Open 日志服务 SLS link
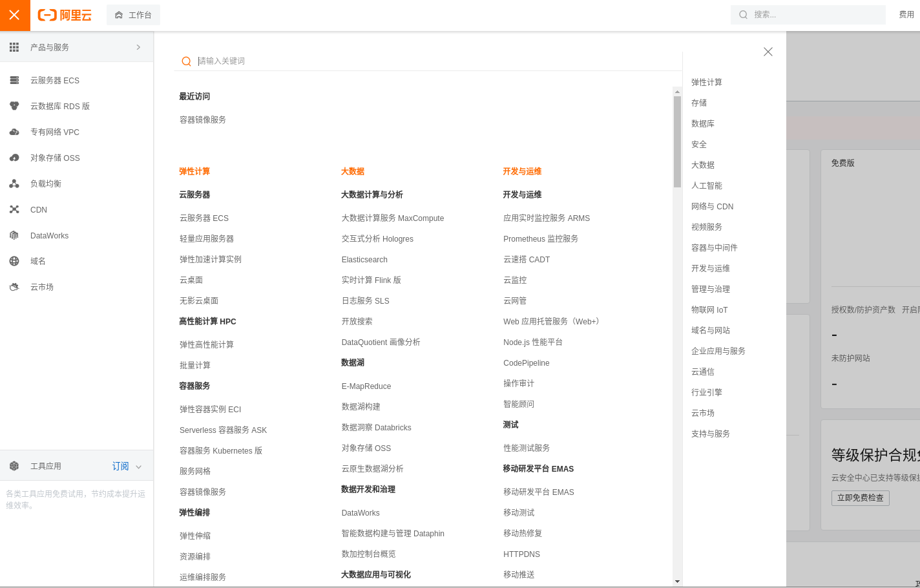This screenshot has height=588, width=920. pos(366,300)
